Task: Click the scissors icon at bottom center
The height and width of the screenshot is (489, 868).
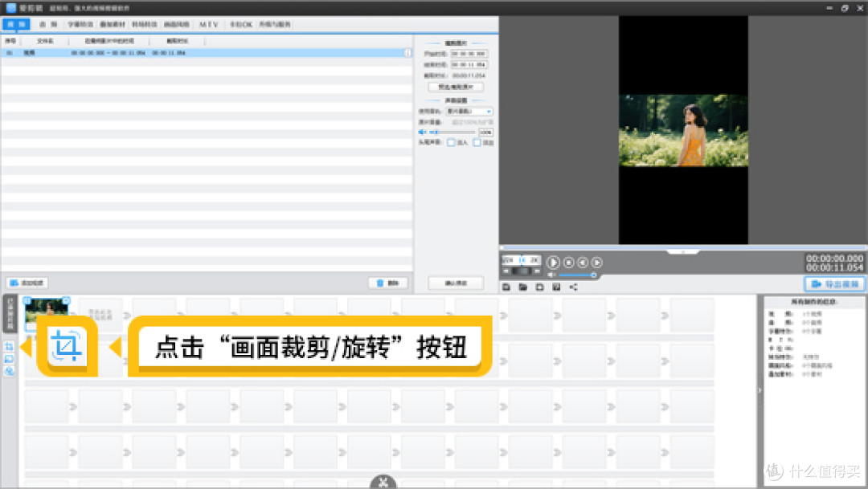Action: (x=383, y=483)
